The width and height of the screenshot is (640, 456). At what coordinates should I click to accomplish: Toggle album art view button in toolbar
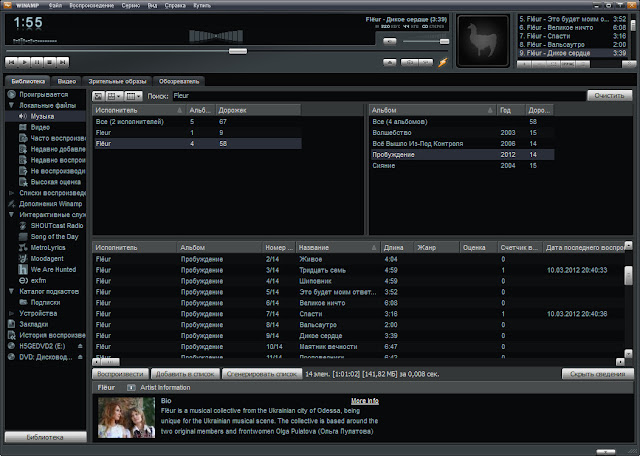pos(98,96)
